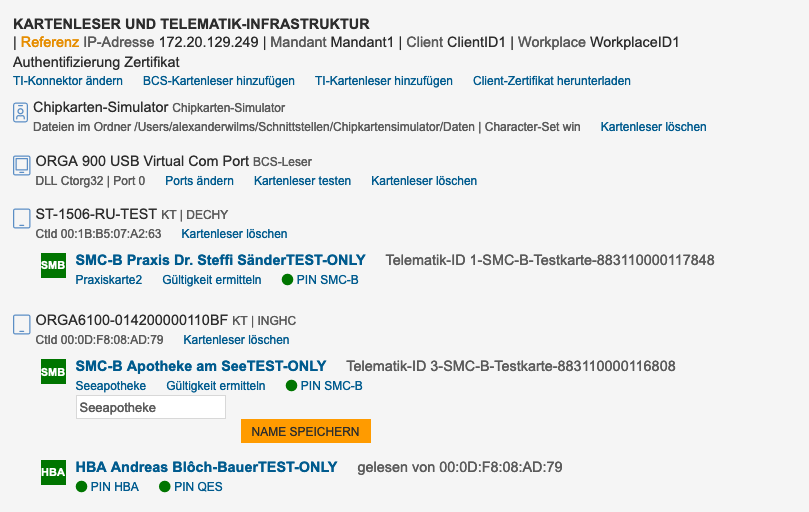809x512 pixels.
Task: Test the ORGA 900 Kartenleser
Action: [x=302, y=181]
